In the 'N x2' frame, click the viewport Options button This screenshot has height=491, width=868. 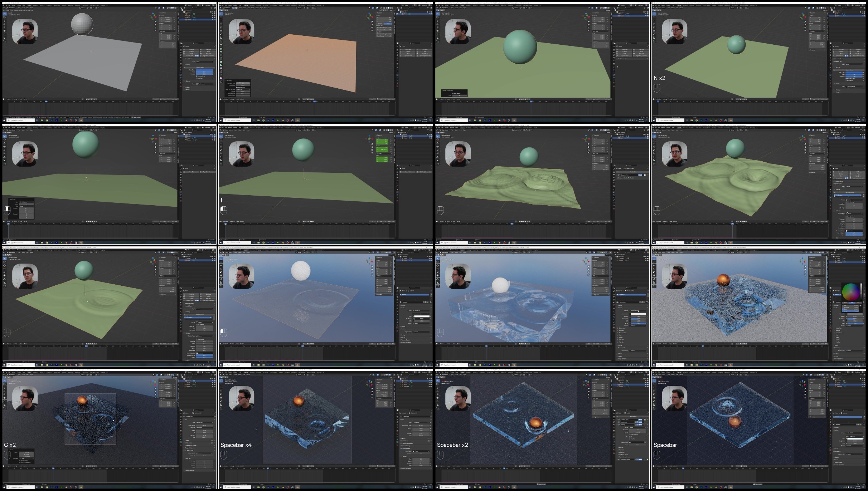[x=825, y=10]
